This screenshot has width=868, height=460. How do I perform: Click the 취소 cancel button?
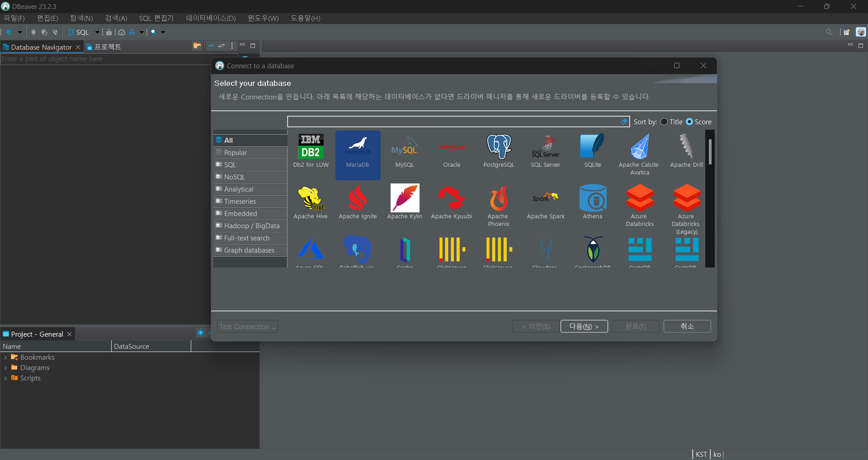tap(687, 326)
